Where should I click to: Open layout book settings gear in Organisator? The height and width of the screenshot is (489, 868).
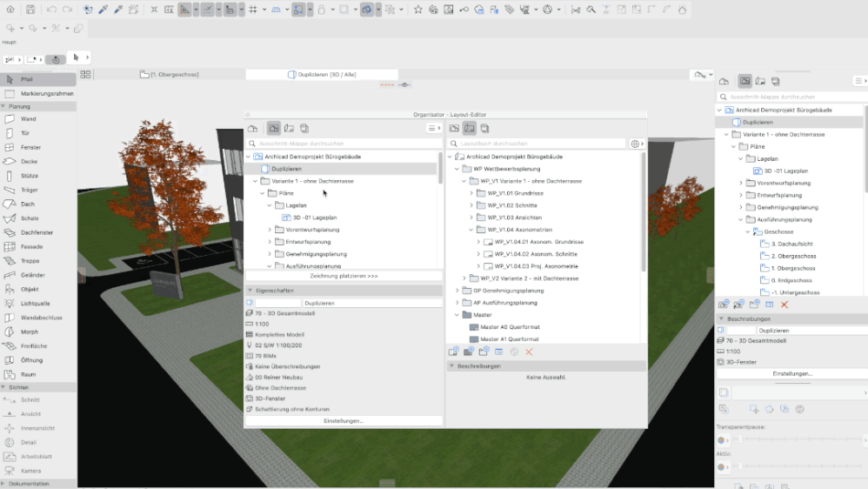coord(636,144)
